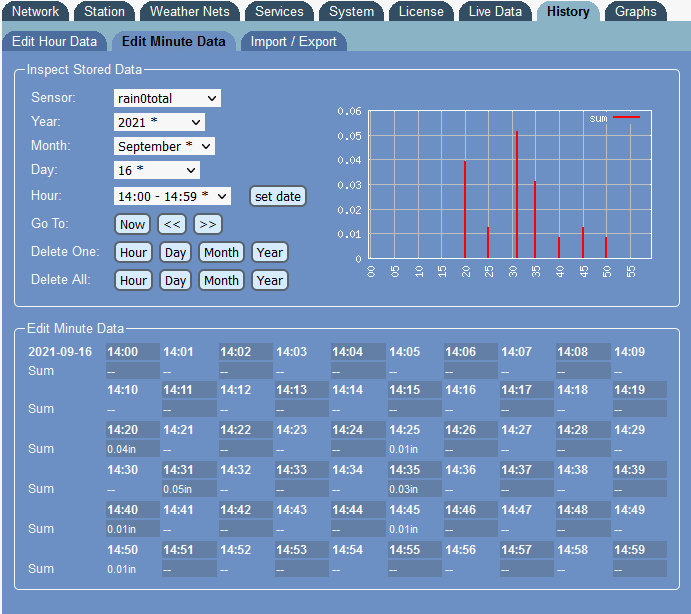The width and height of the screenshot is (691, 614).
Task: Click the empty sum cell under 14:53
Action: tap(302, 569)
